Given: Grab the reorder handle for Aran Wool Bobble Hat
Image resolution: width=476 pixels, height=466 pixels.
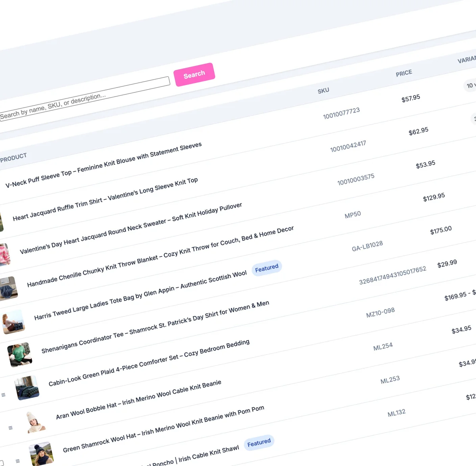Looking at the screenshot, I should tap(11, 427).
